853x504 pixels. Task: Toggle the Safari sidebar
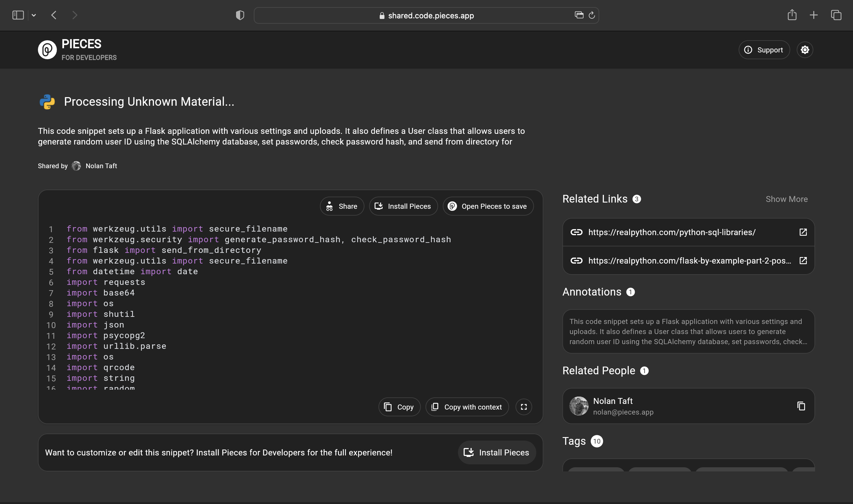[x=18, y=15]
